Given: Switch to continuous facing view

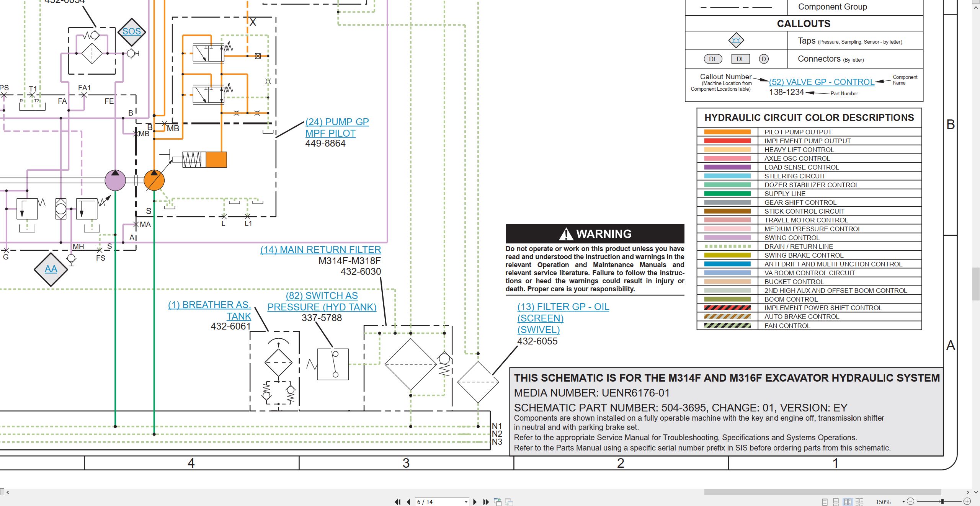Looking at the screenshot, I should coord(859,502).
